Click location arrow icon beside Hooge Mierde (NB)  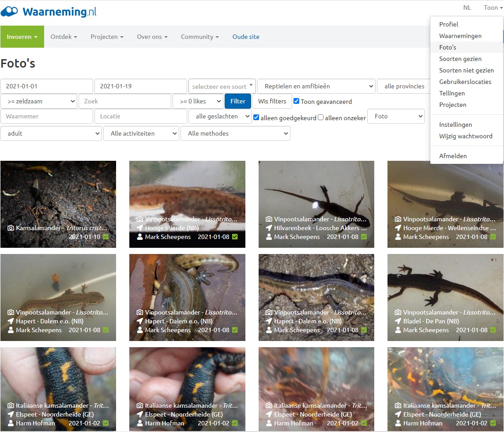pos(140,228)
